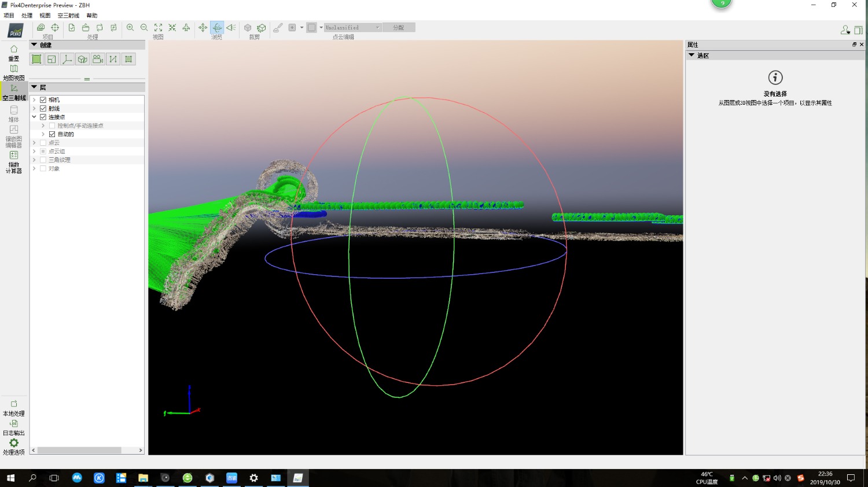Select the standard pan navigation mode icon

pyautogui.click(x=203, y=27)
